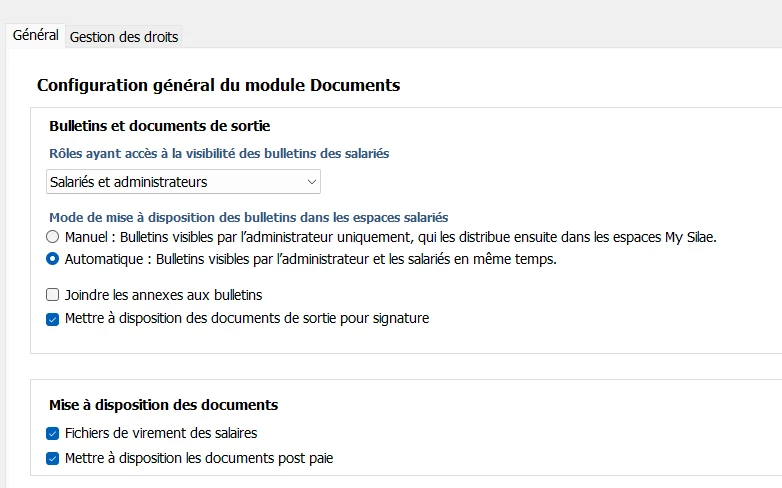The width and height of the screenshot is (782, 488).
Task: Select the Général tab
Action: coord(35,35)
